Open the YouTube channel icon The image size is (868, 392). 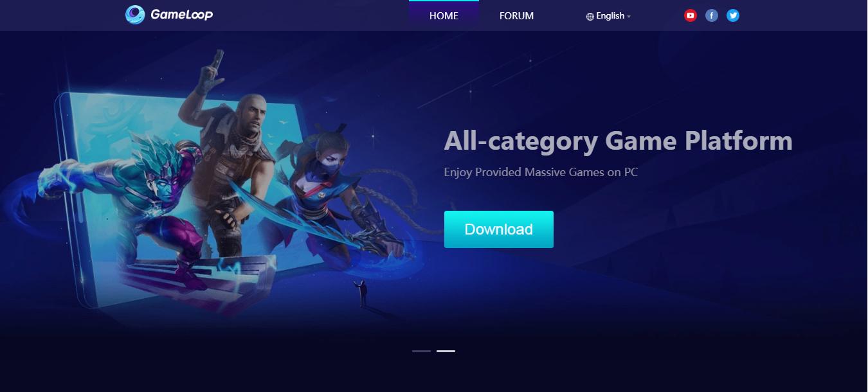tap(691, 15)
